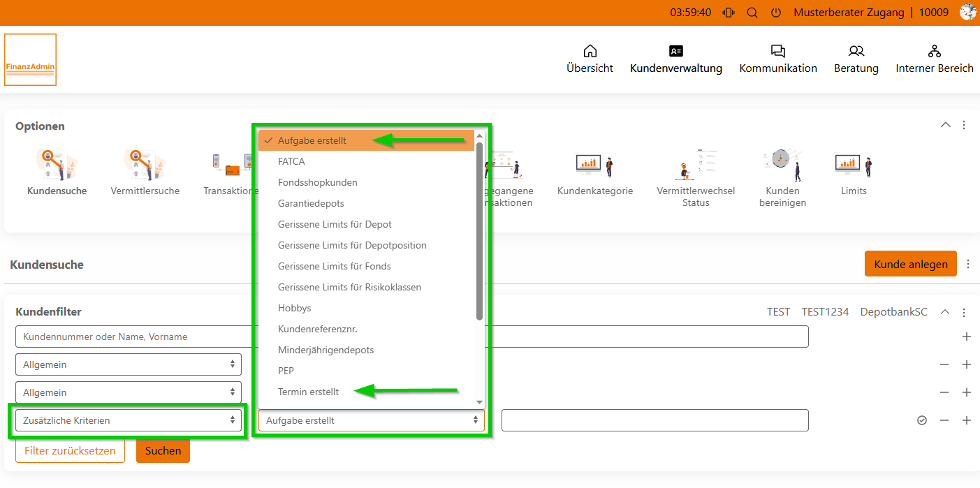Click the Suchen button
Image resolution: width=980 pixels, height=488 pixels.
tap(163, 451)
